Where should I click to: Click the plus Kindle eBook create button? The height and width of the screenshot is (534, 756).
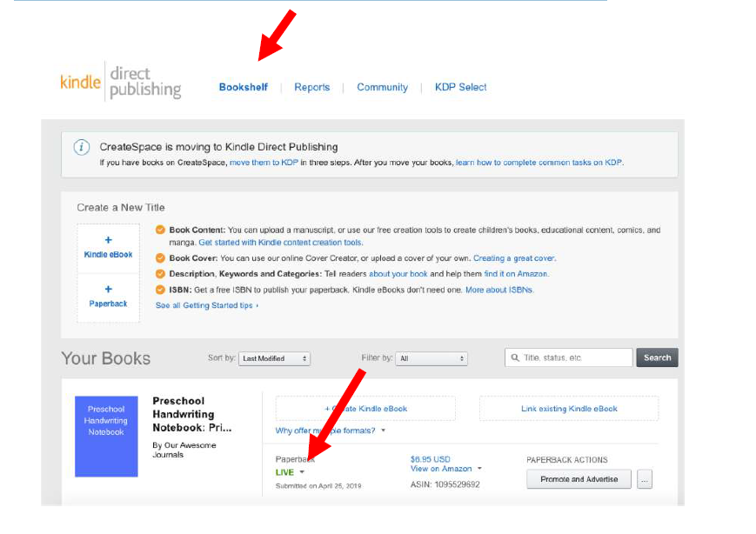(108, 248)
